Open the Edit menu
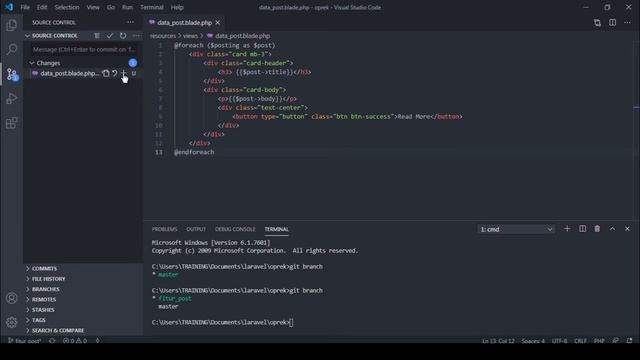The image size is (640, 360). coord(42,7)
